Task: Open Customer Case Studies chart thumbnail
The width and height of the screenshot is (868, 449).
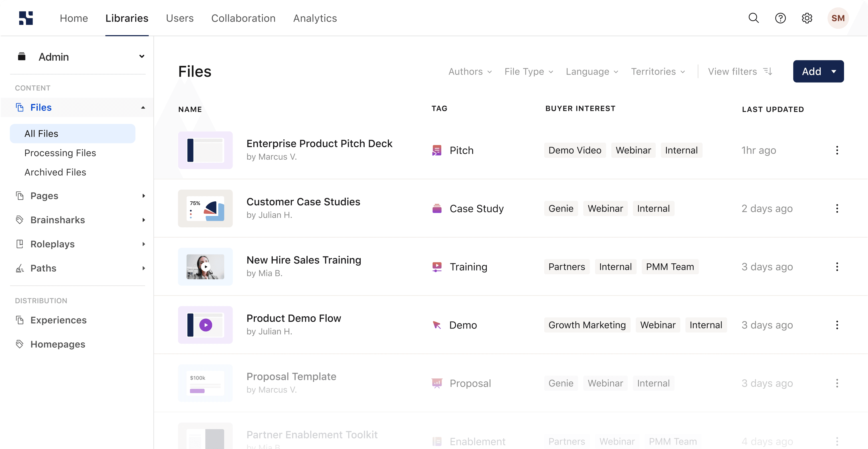Action: 205,209
